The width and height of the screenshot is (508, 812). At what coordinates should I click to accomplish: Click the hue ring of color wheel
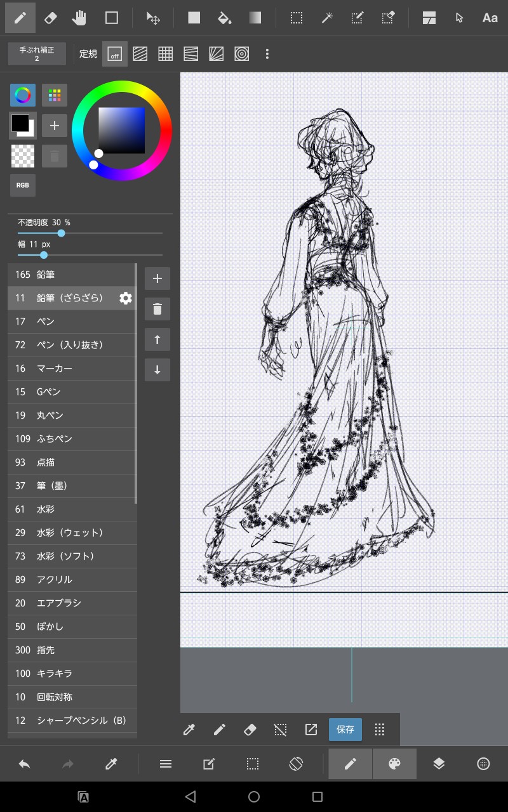122,86
